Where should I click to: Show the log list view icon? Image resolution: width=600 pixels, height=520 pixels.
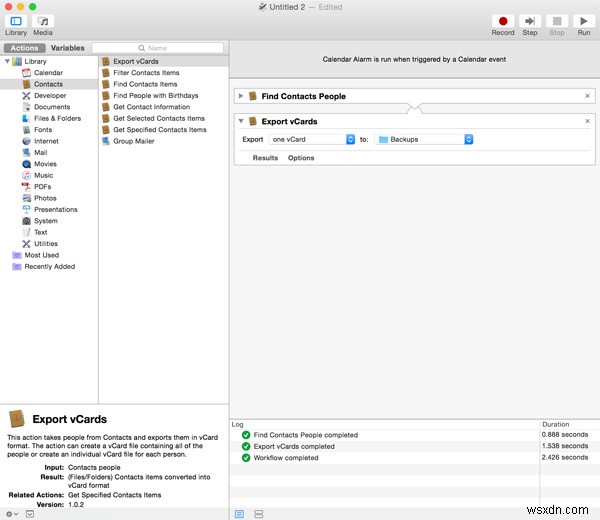pos(240,514)
